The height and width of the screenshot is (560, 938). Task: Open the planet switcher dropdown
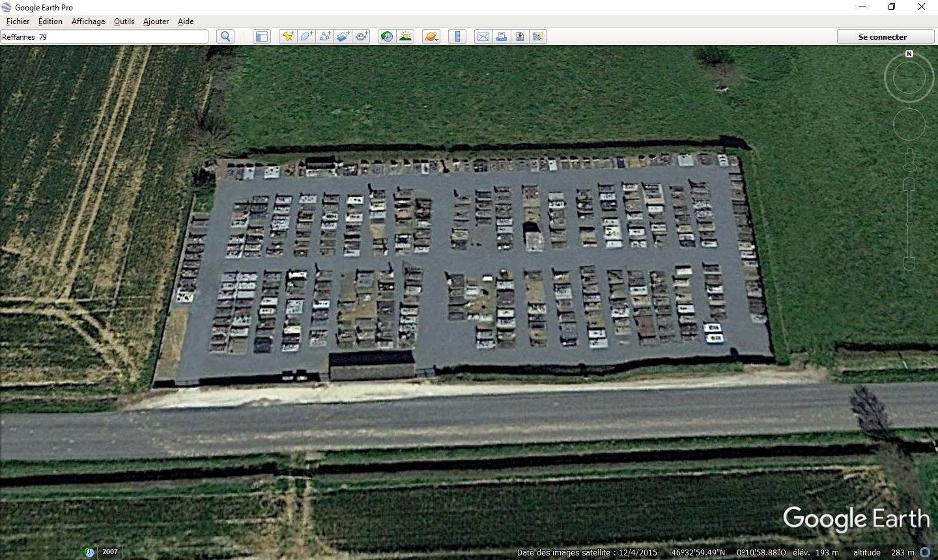tap(431, 36)
